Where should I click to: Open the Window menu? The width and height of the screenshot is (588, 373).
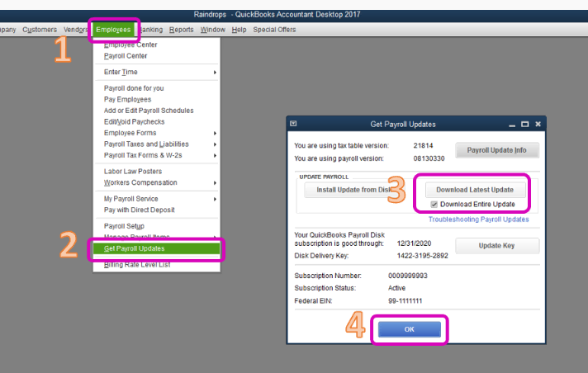point(212,30)
